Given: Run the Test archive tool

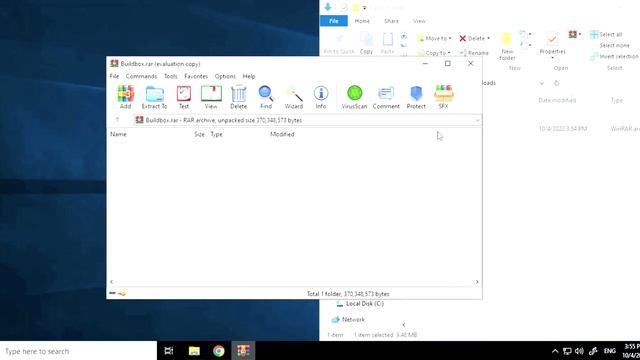Looking at the screenshot, I should coord(184,97).
